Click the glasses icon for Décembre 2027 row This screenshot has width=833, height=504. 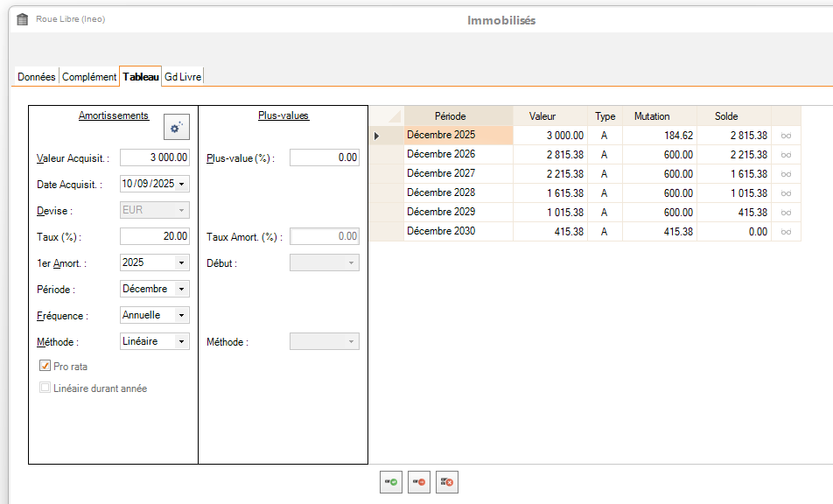pos(786,174)
